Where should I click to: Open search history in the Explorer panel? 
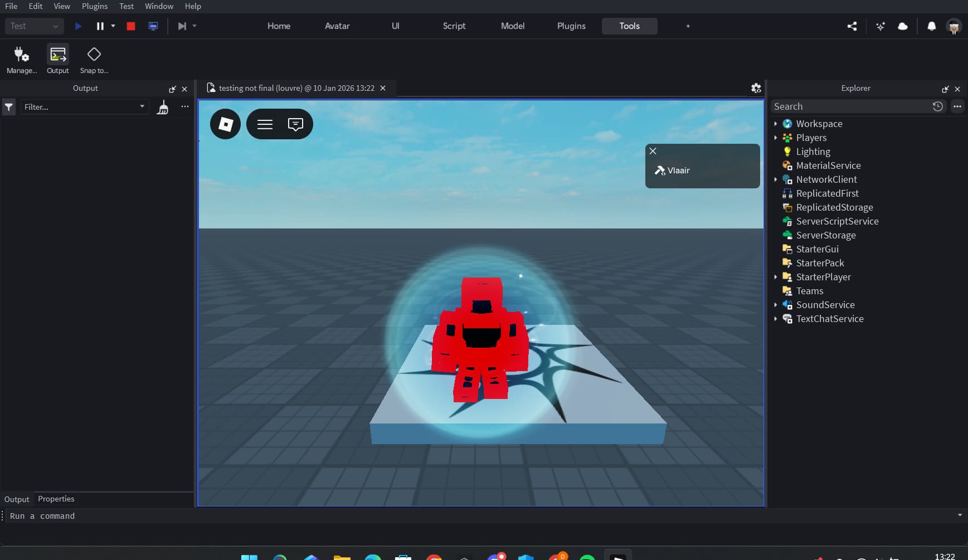[x=938, y=106]
